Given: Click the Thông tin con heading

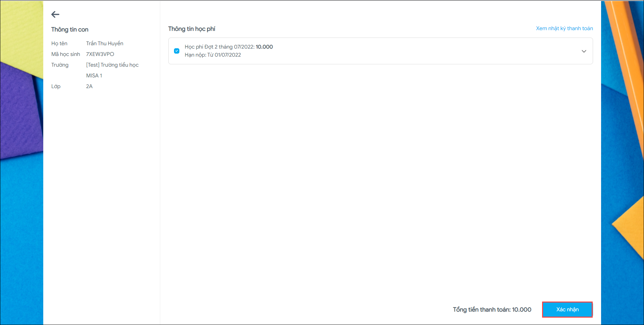Looking at the screenshot, I should (x=70, y=29).
